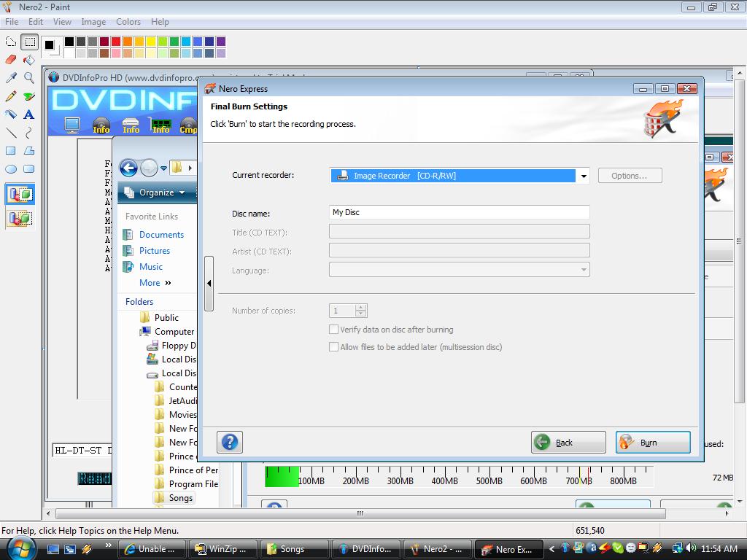Viewport: 747px width, 560px height.
Task: Select the Free-Form Select tool
Action: [10, 42]
